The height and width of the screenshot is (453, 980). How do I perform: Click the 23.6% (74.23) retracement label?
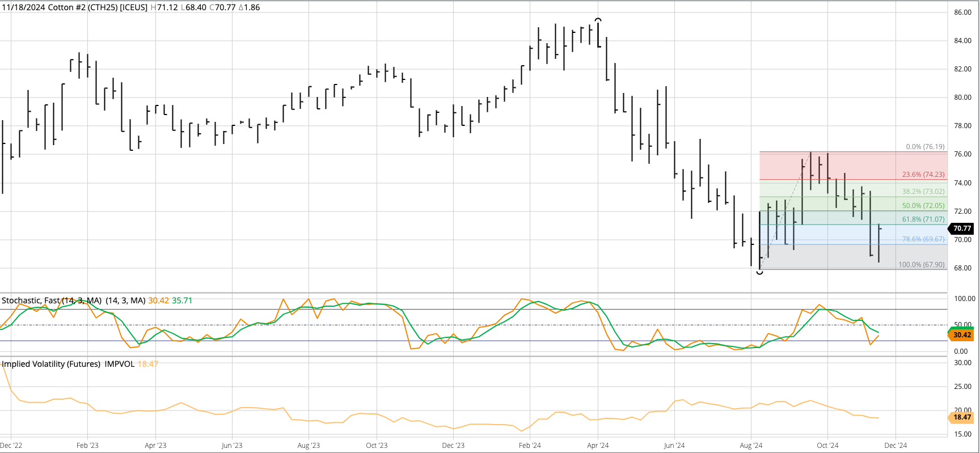pos(923,175)
